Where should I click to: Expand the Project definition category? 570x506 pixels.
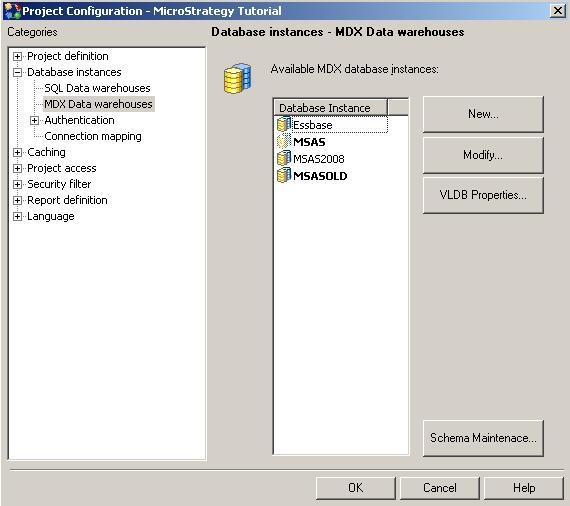[17, 56]
